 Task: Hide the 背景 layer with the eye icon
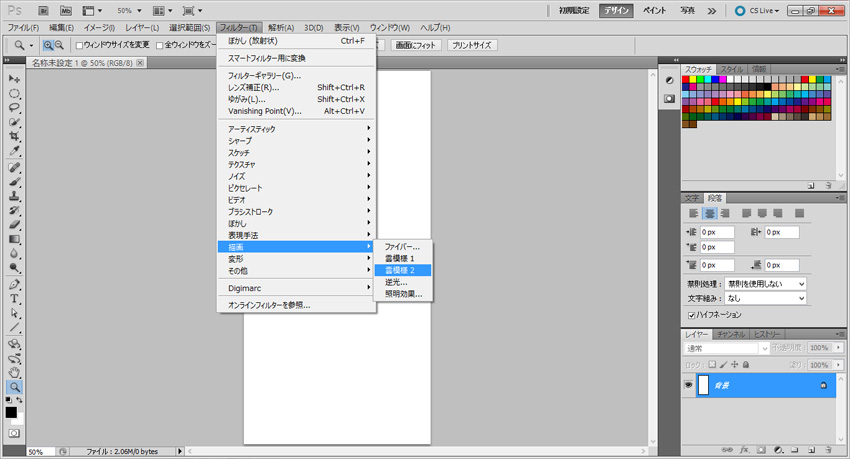pos(689,385)
